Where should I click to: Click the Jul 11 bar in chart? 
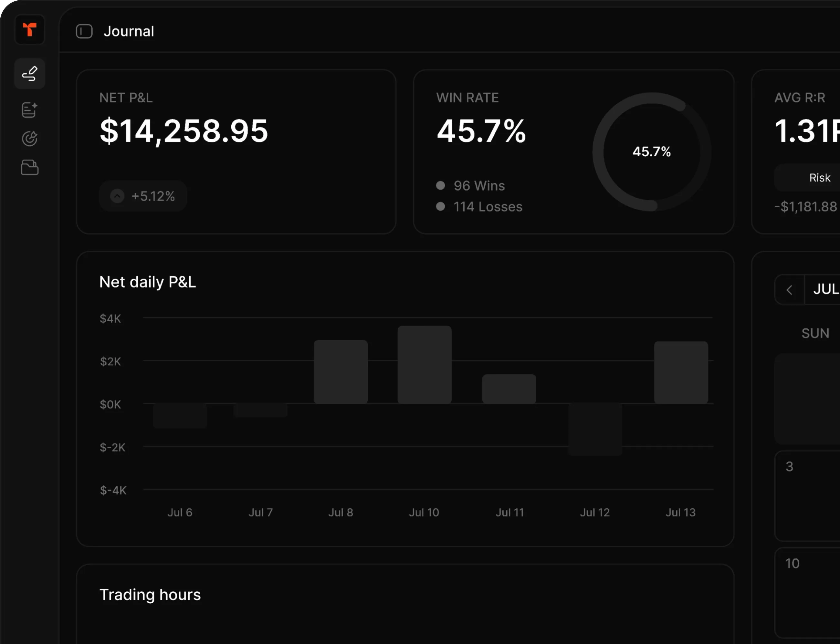[x=509, y=389]
